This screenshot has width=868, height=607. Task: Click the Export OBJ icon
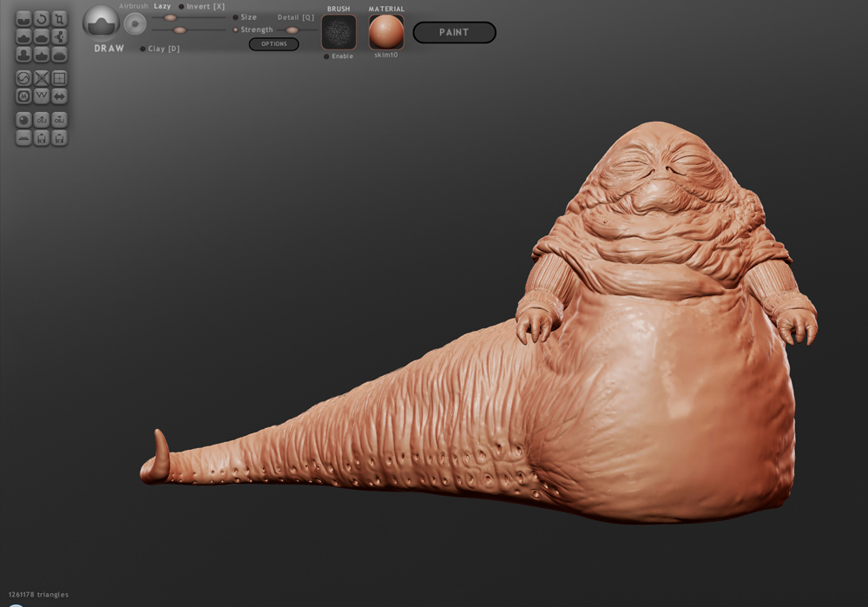click(59, 120)
